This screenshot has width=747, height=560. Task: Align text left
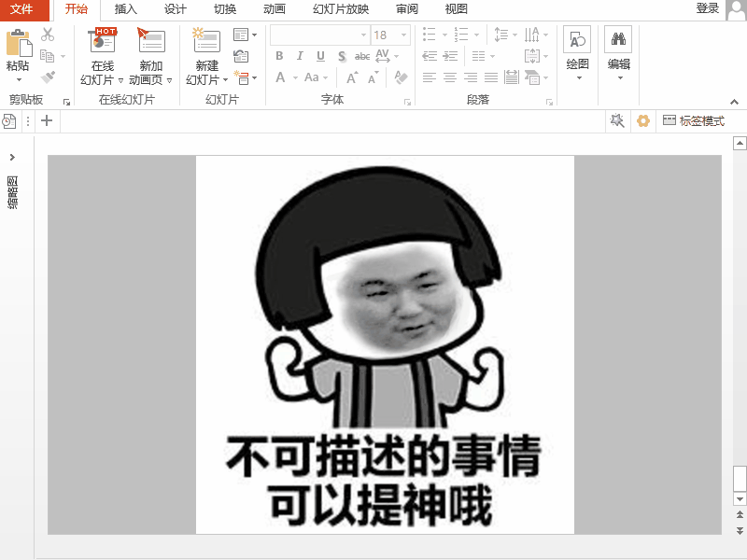coord(430,77)
